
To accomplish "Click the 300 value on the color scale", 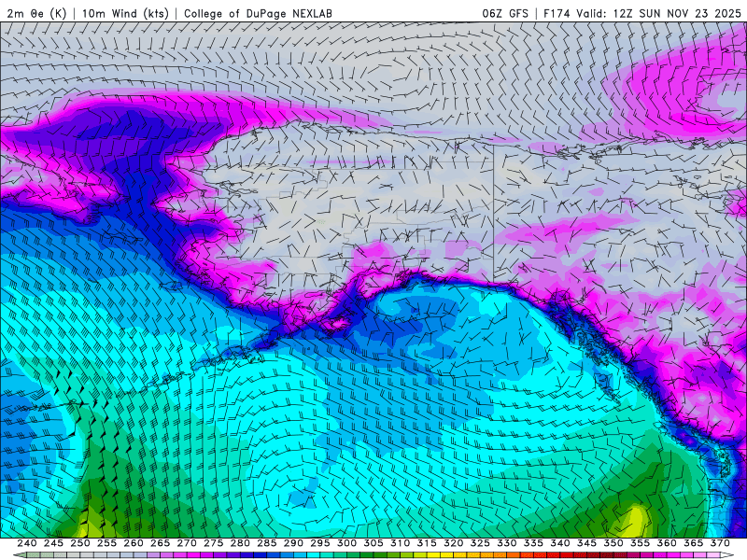I will click(x=346, y=543).
